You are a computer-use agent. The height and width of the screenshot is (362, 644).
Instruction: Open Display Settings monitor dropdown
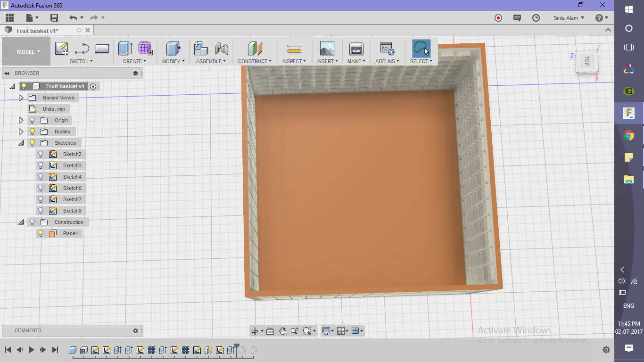tap(328, 331)
